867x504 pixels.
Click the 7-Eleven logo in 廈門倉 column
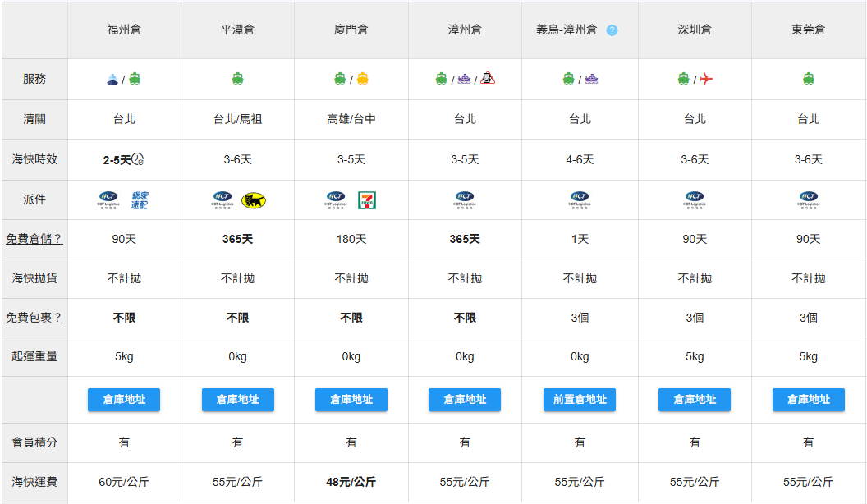(367, 199)
